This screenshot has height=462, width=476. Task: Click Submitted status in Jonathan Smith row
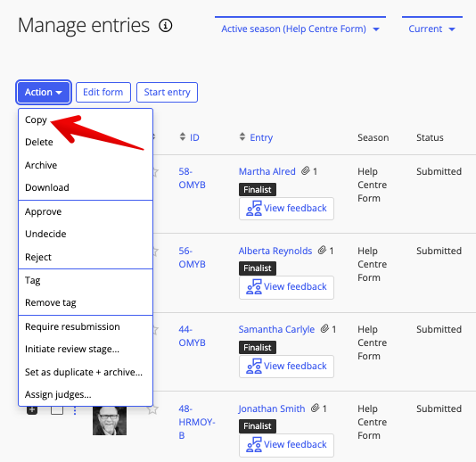pos(439,408)
